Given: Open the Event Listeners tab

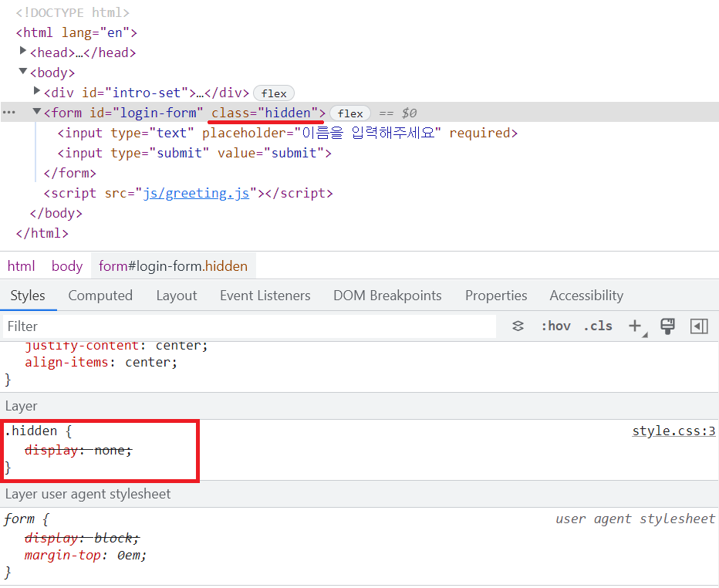Looking at the screenshot, I should 265,296.
